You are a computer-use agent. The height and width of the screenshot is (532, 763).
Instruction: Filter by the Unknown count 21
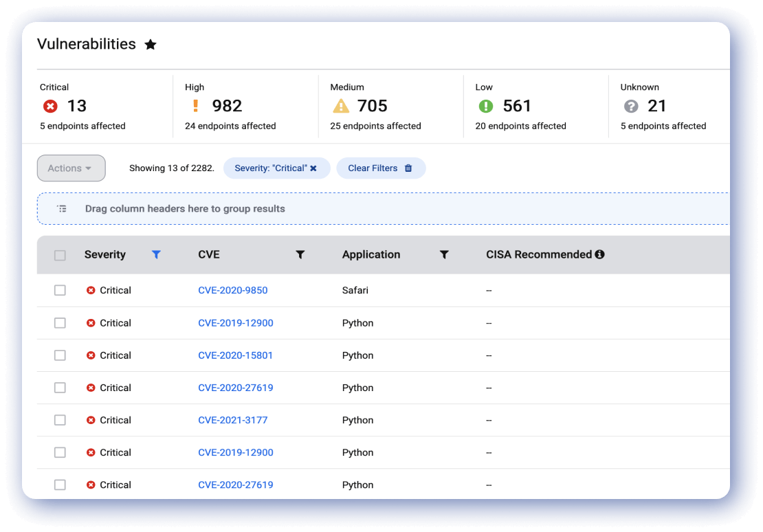pyautogui.click(x=656, y=106)
